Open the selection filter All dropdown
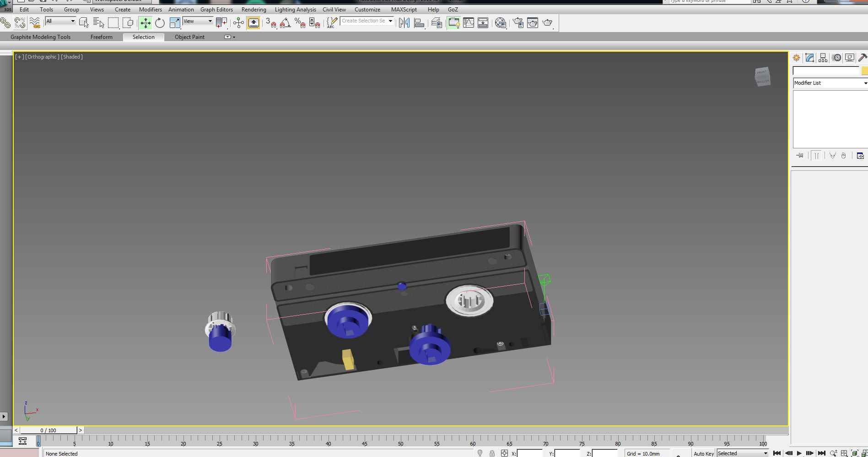This screenshot has width=868, height=457. pos(60,21)
